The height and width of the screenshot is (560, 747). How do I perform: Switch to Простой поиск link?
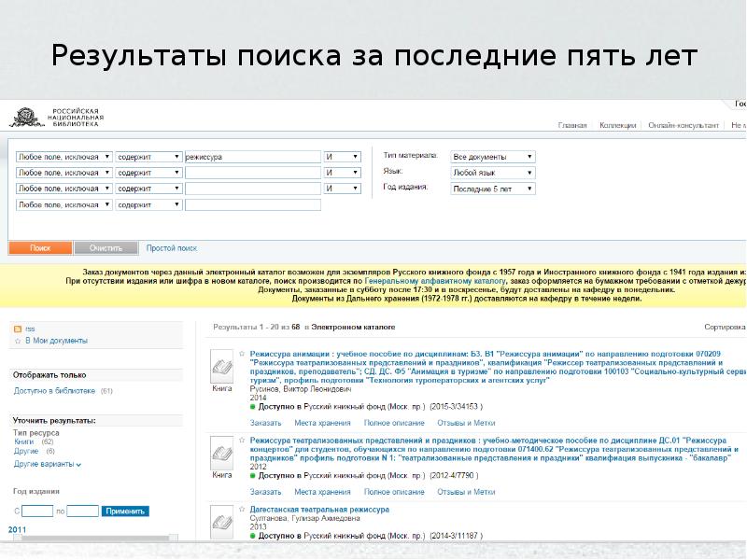[172, 248]
